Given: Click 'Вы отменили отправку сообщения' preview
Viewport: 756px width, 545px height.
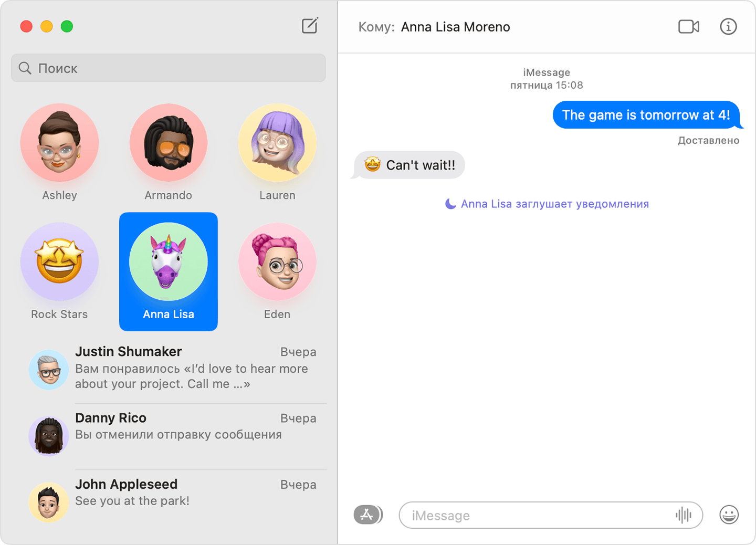Looking at the screenshot, I should coord(178,435).
